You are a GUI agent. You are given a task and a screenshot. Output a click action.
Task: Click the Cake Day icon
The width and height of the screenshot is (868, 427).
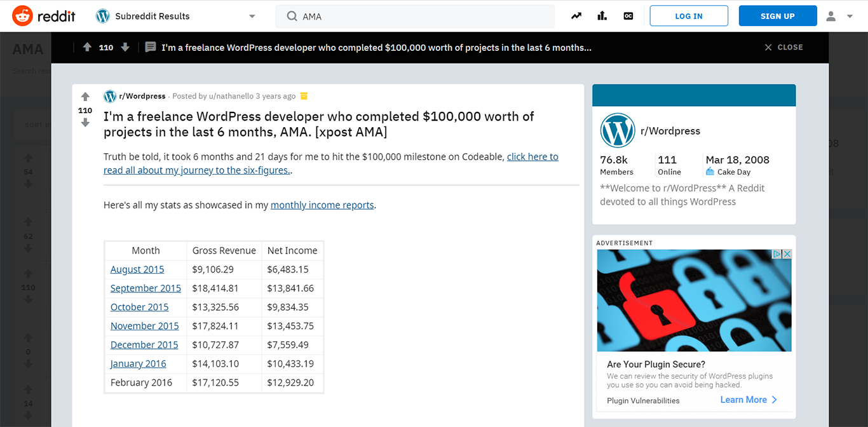pyautogui.click(x=710, y=172)
